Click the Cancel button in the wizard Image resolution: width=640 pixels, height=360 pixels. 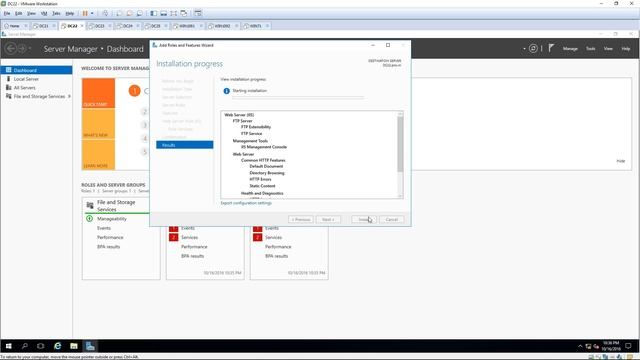[391, 220]
